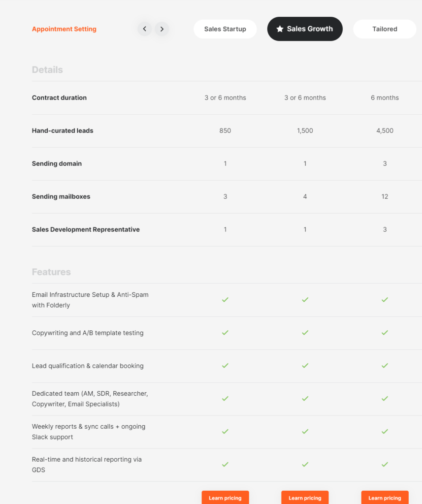
Task: Click the Sales Startup checkmark for Dedicated team
Action: pos(225,399)
